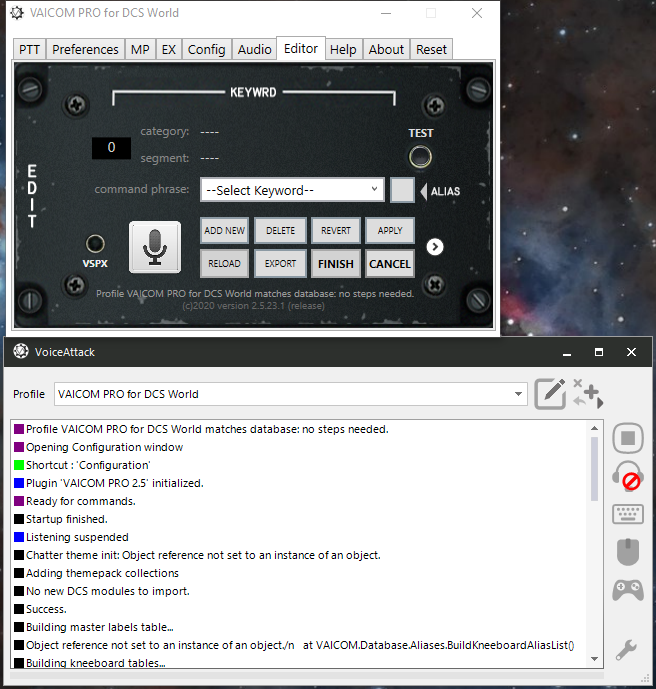Click the VoiceAttack title bar icon
This screenshot has width=656, height=689.
[21, 351]
